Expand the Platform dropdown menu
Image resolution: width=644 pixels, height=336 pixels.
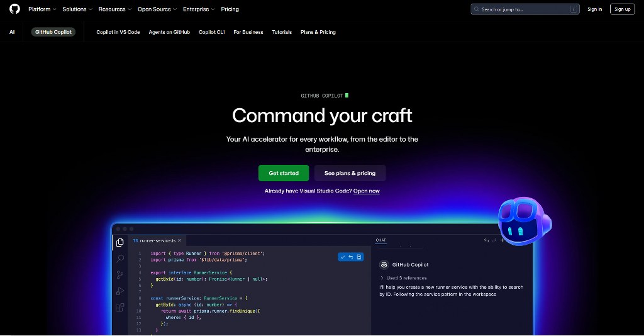click(42, 9)
